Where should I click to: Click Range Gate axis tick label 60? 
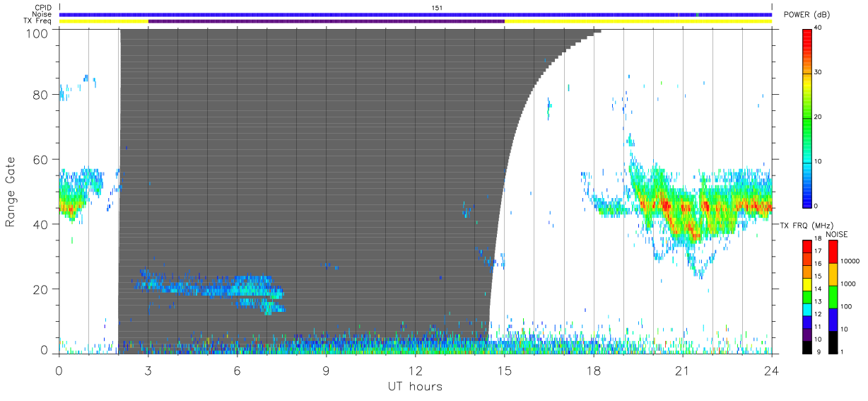point(41,159)
